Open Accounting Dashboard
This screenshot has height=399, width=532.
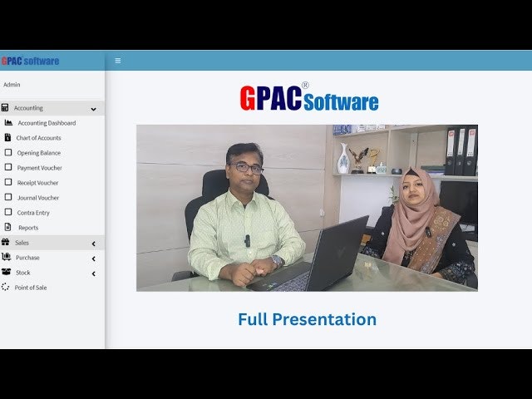(x=47, y=123)
